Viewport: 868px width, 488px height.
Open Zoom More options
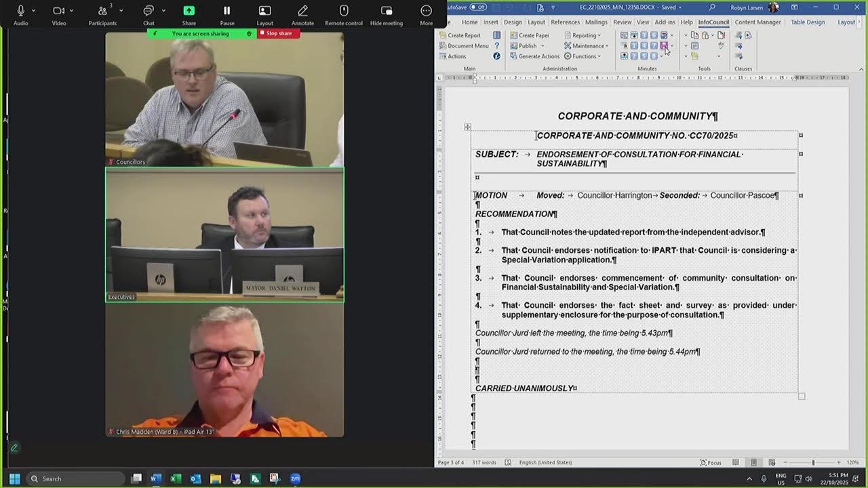[x=426, y=15]
